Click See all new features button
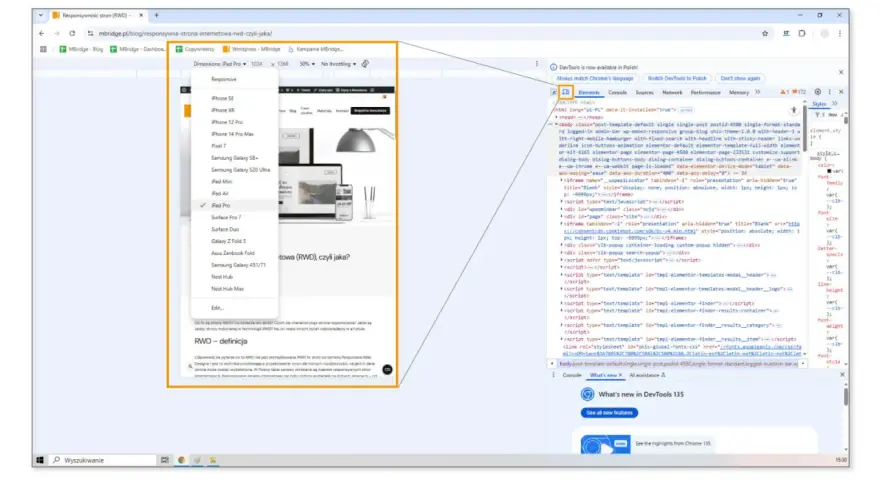This screenshot has height=480, width=880. click(x=609, y=413)
